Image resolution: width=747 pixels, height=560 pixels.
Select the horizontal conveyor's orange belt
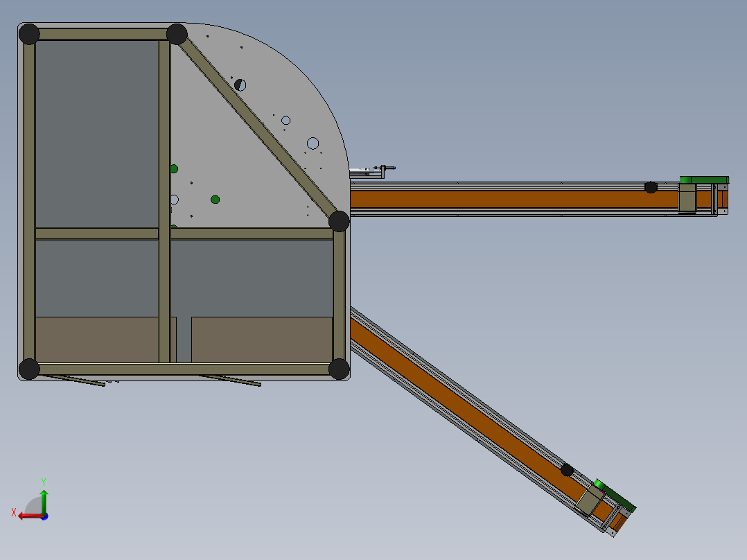[x=514, y=199]
